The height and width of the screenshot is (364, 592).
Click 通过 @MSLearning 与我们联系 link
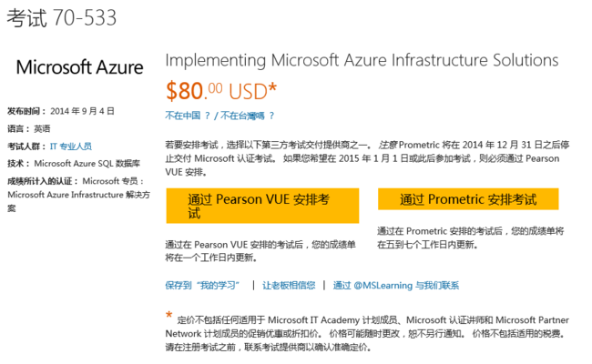click(396, 285)
